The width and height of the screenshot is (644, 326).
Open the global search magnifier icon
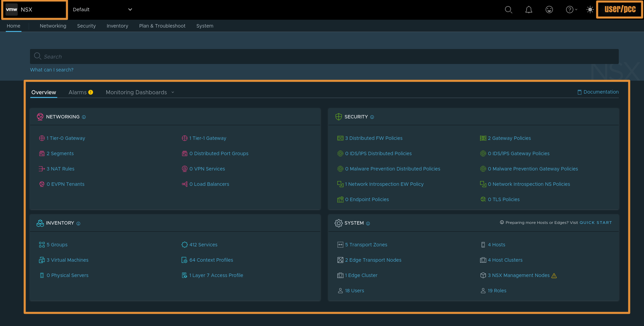(508, 10)
